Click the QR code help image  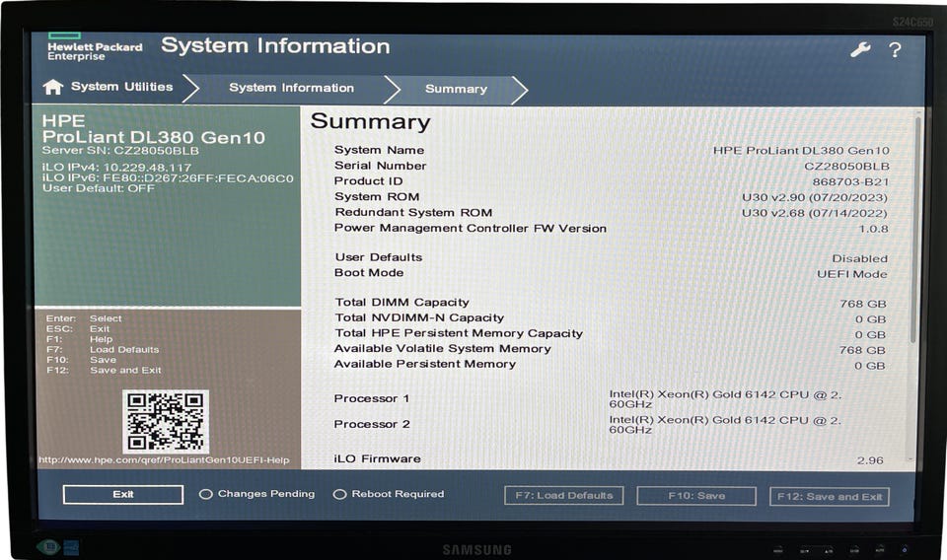(165, 422)
